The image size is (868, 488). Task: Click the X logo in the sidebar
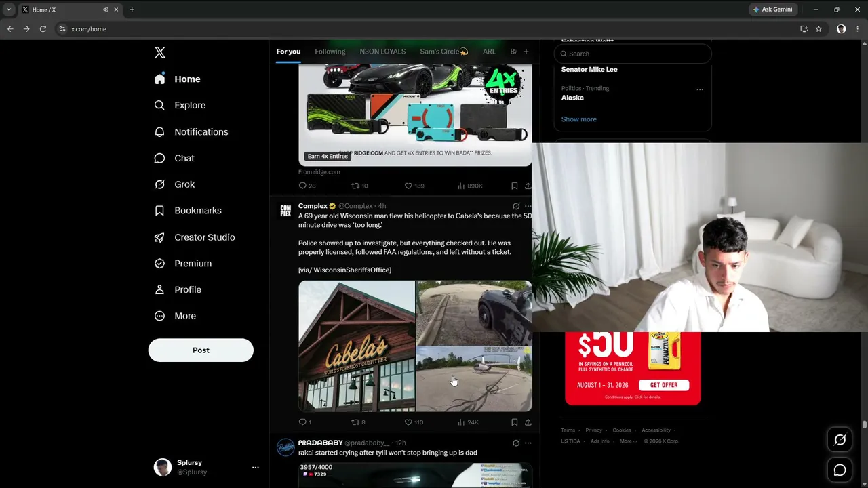[160, 53]
